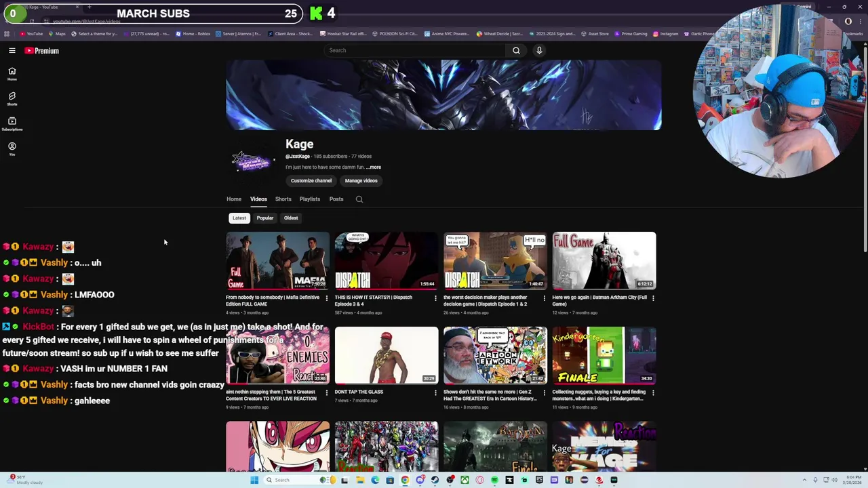Open Spotify from the taskbar
Screen dimensions: 868x488
pos(495,480)
